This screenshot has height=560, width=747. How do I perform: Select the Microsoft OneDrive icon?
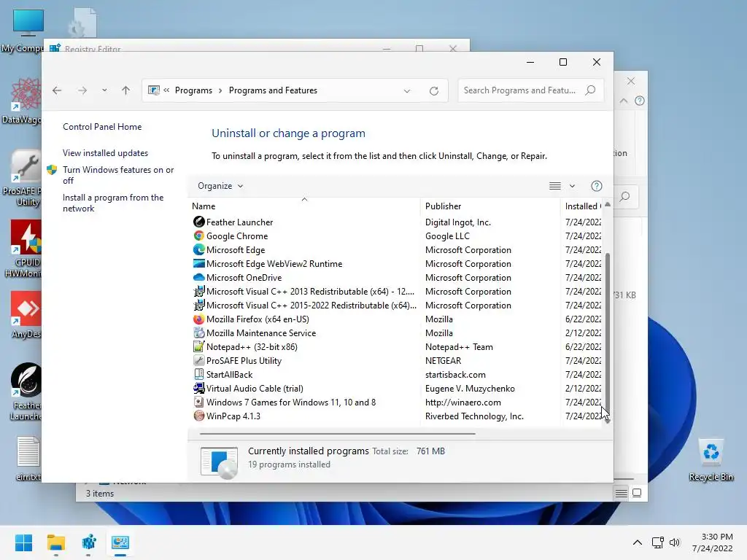coord(198,277)
